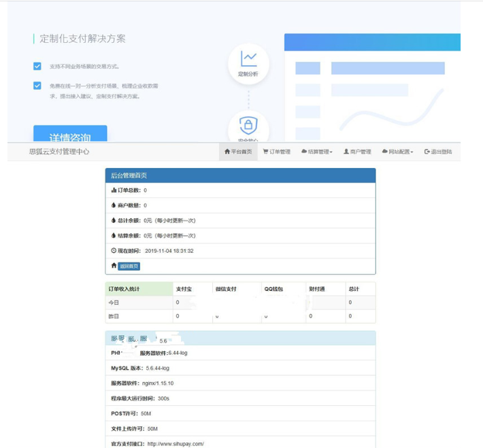This screenshot has height=448, width=483.
Task: Open the 平台首页 nav item
Action: pyautogui.click(x=238, y=152)
